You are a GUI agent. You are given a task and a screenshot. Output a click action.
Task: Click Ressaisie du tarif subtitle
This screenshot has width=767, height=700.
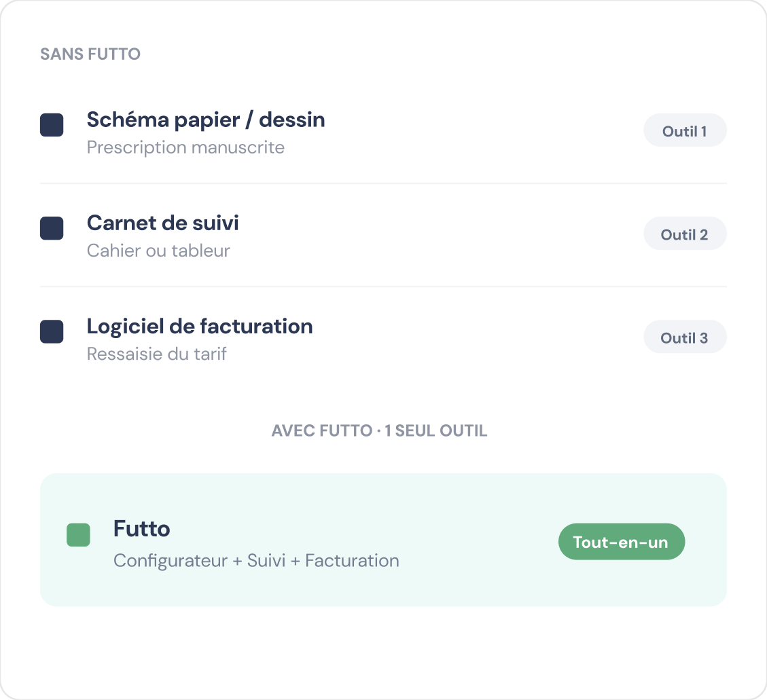pos(156,354)
